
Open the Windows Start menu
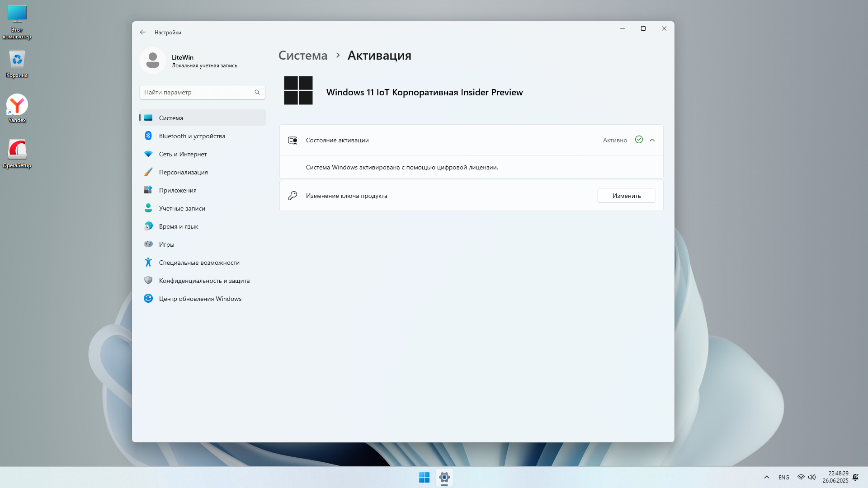[424, 477]
